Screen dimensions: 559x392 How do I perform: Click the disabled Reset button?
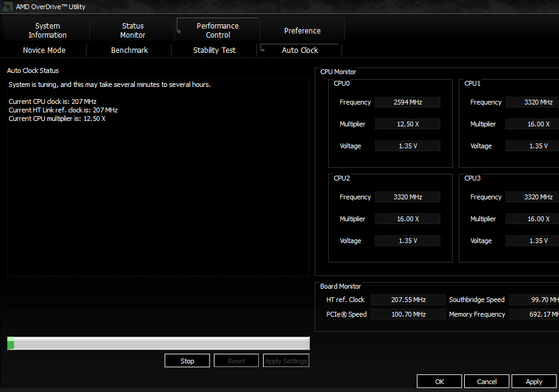[236, 360]
